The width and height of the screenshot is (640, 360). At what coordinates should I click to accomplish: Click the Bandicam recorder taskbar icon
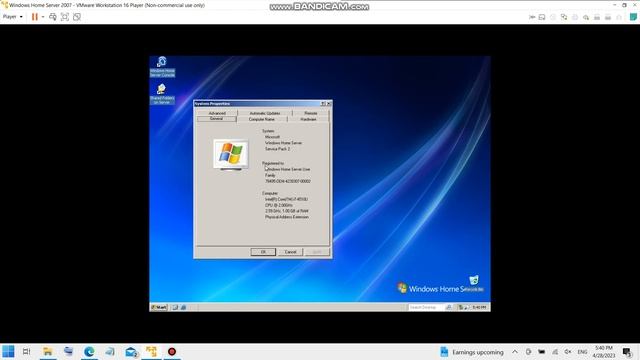[172, 351]
